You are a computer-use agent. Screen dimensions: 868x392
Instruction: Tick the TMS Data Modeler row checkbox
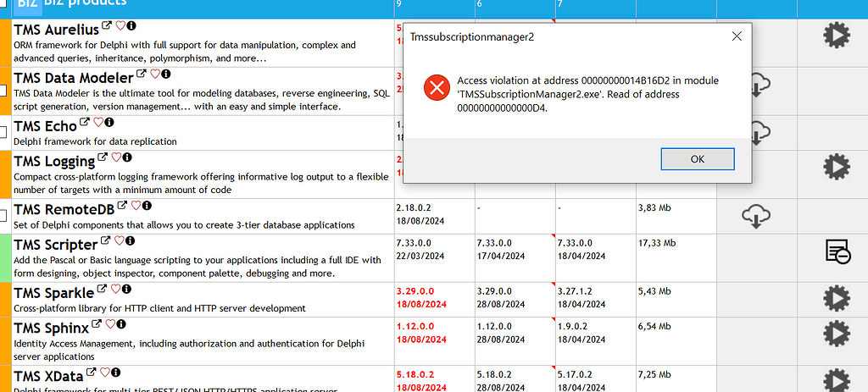[x=3, y=90]
